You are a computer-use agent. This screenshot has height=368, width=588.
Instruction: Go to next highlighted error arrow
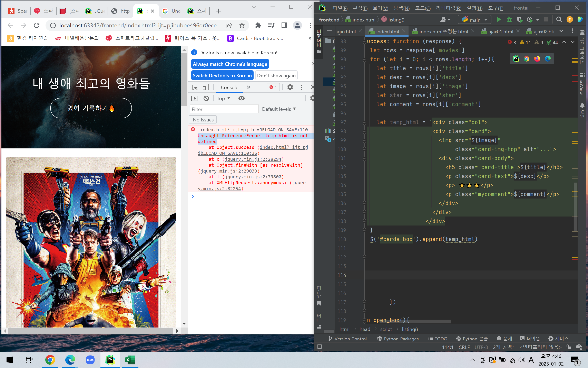pos(572,42)
